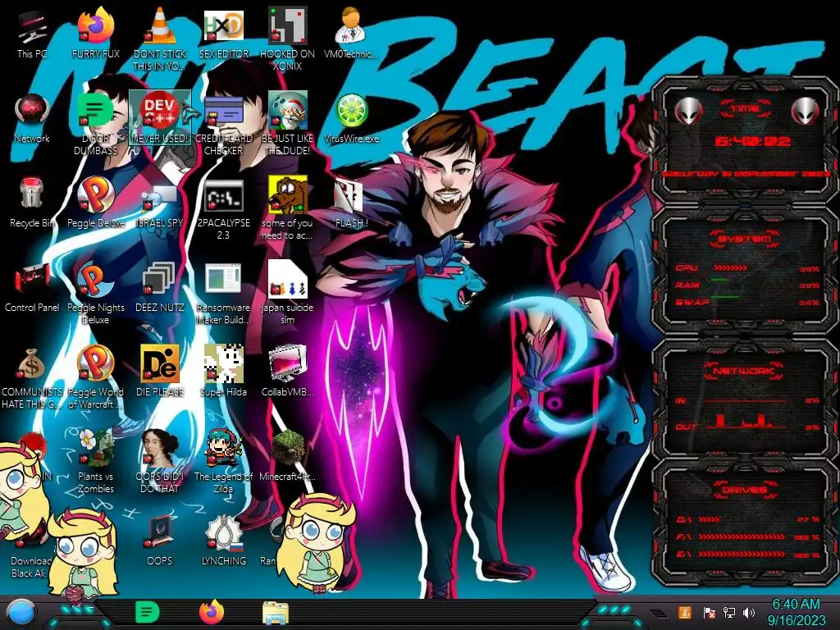Click the left alien head on TIME widget
Screen dimensions: 840x630
click(688, 112)
